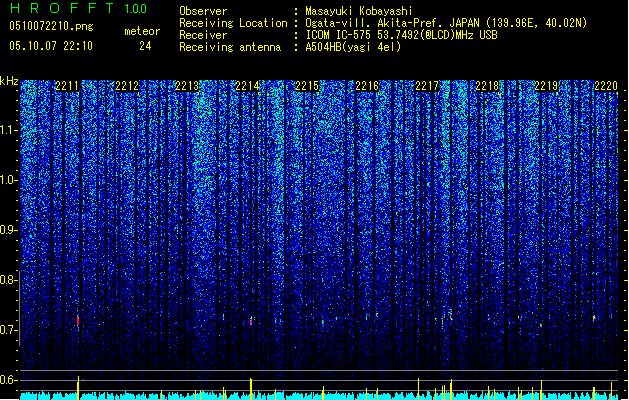Select antenna value A504HB(yagi 4el)
629x400 pixels.
pyautogui.click(x=353, y=47)
